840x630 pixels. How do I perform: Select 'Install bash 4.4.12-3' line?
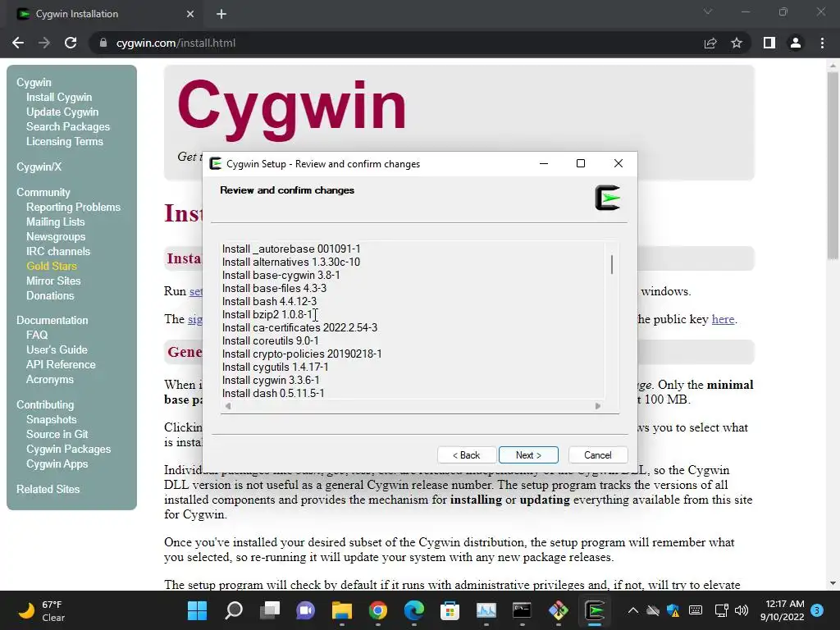coord(269,302)
